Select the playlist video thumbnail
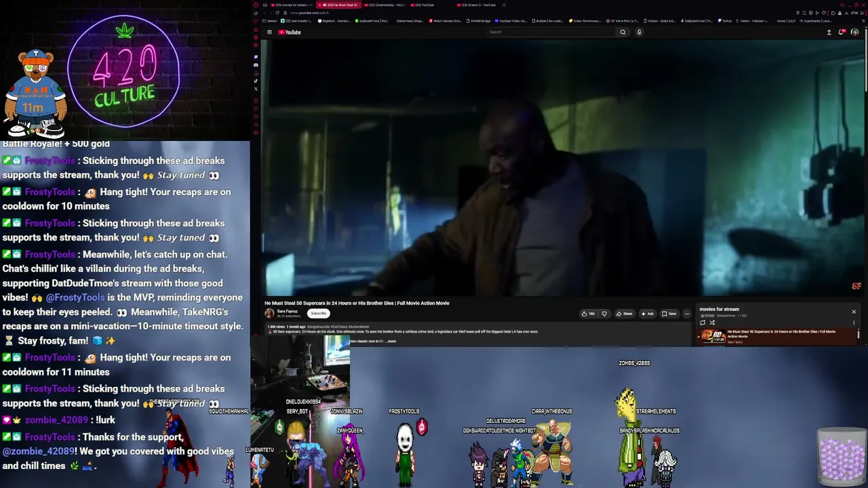868x488 pixels. [713, 337]
